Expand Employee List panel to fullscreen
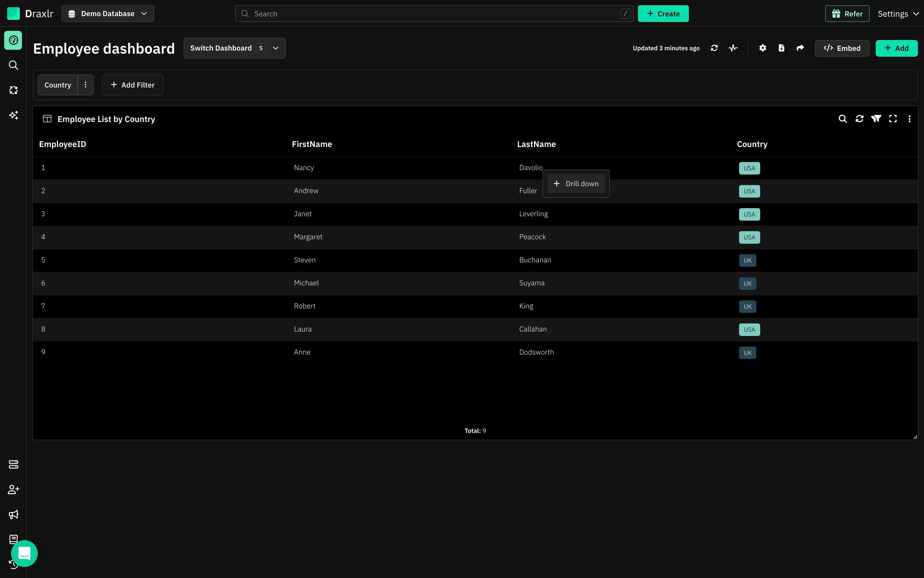This screenshot has height=578, width=924. 893,119
